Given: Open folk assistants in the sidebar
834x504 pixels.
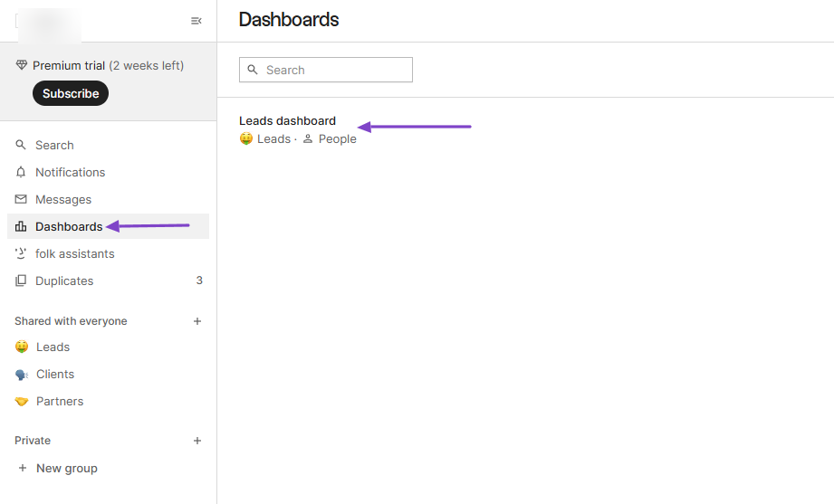Looking at the screenshot, I should [108, 253].
